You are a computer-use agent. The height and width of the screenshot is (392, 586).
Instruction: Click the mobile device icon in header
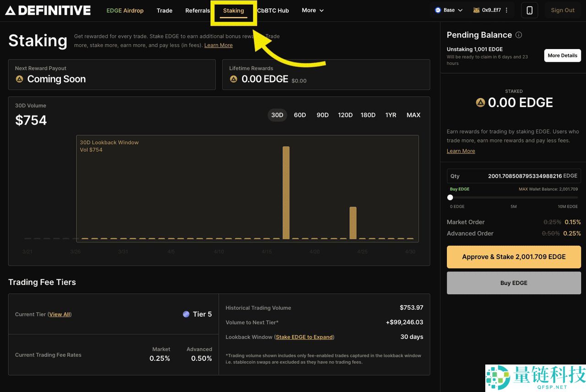(529, 10)
